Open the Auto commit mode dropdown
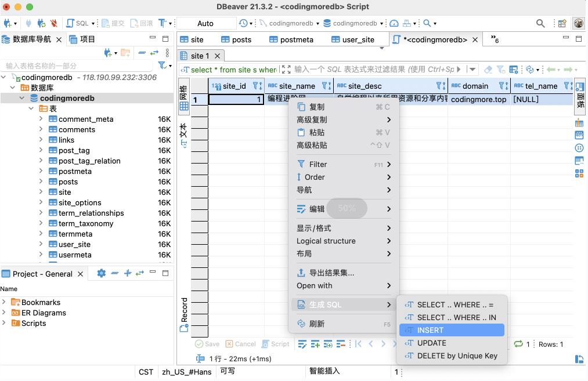 tap(205, 23)
